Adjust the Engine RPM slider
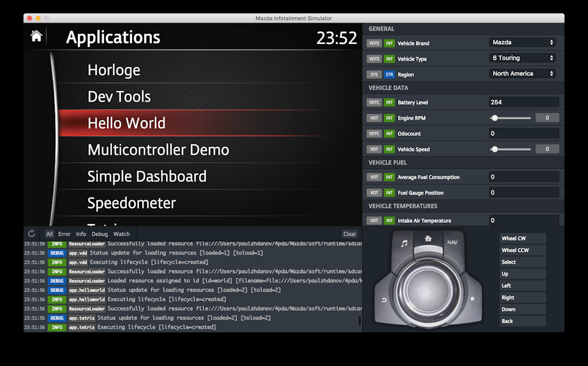 (510, 118)
